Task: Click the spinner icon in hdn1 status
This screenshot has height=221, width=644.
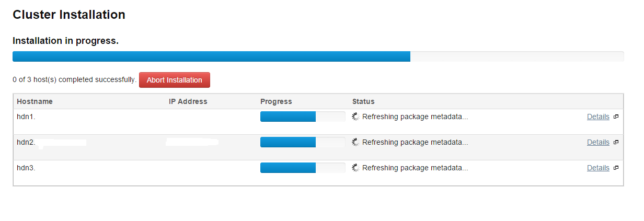Action: (x=356, y=117)
